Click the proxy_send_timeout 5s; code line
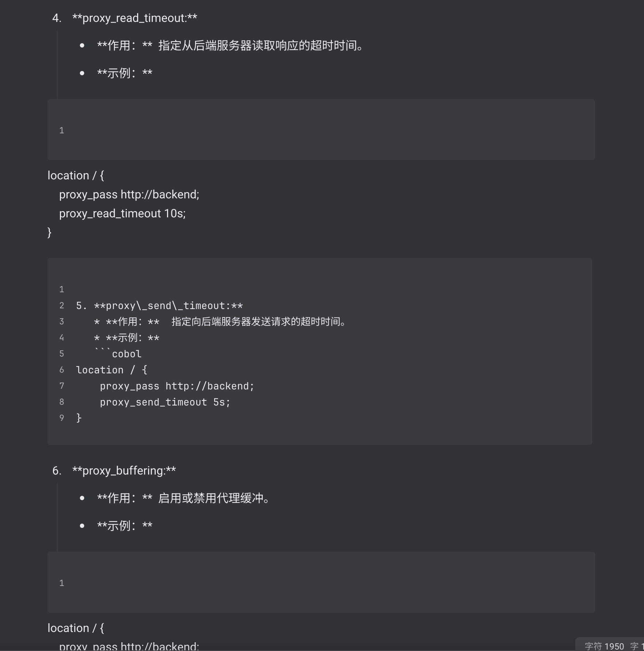Screen dimensions: 644x651 165,402
